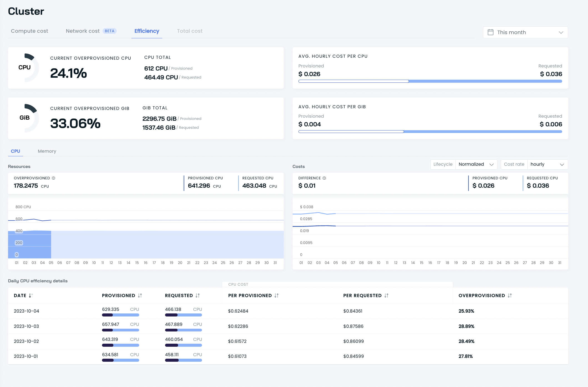The width and height of the screenshot is (588, 387).
Task: Click the 2023-10-03 table row
Action: point(288,326)
